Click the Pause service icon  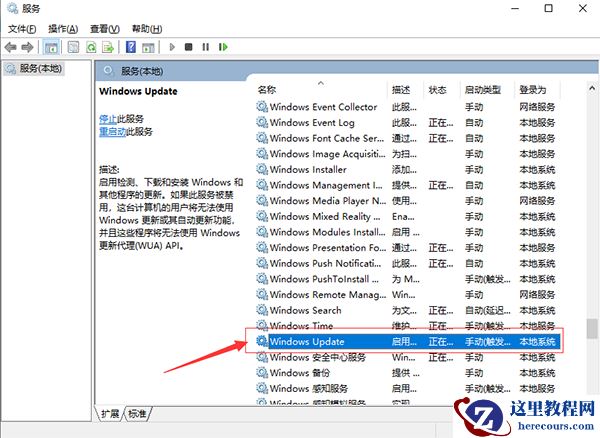pyautogui.click(x=205, y=47)
